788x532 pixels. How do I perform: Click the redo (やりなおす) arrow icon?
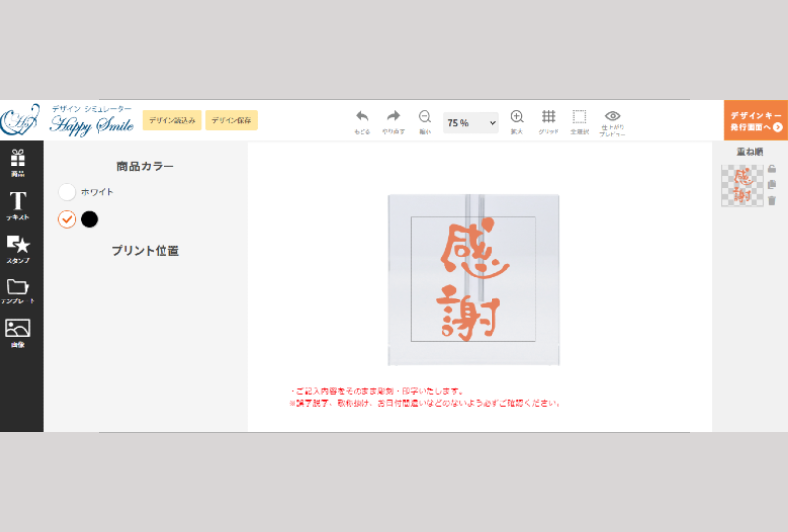(x=393, y=117)
